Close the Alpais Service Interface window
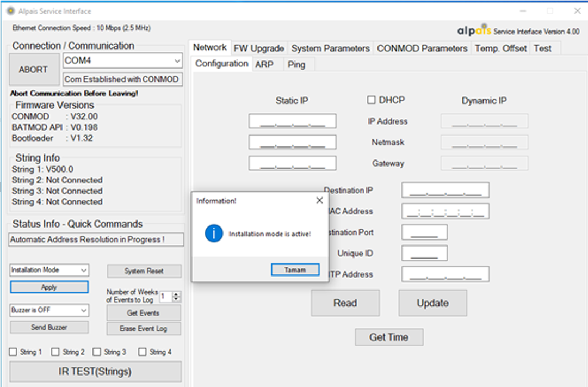Image resolution: width=588 pixels, height=387 pixels. coord(577,11)
